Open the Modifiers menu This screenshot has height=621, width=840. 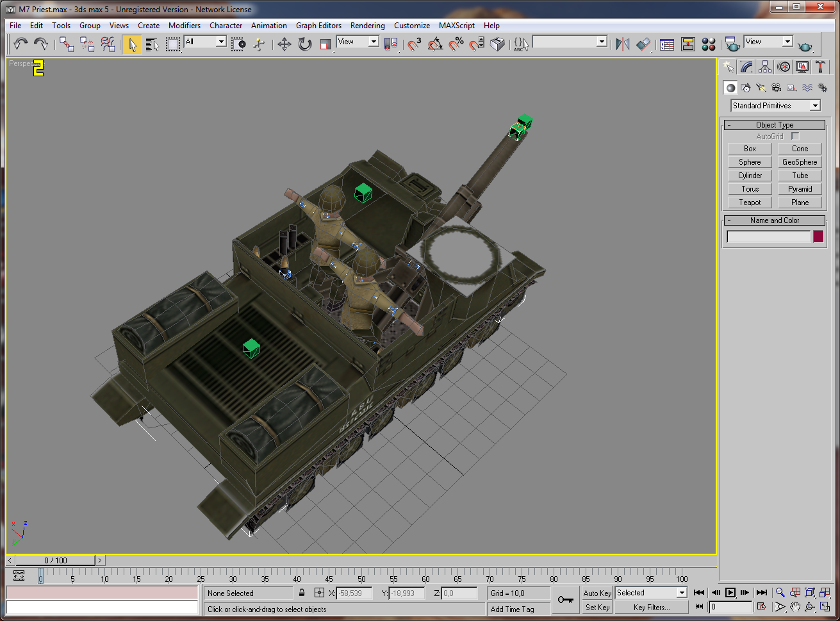(185, 26)
